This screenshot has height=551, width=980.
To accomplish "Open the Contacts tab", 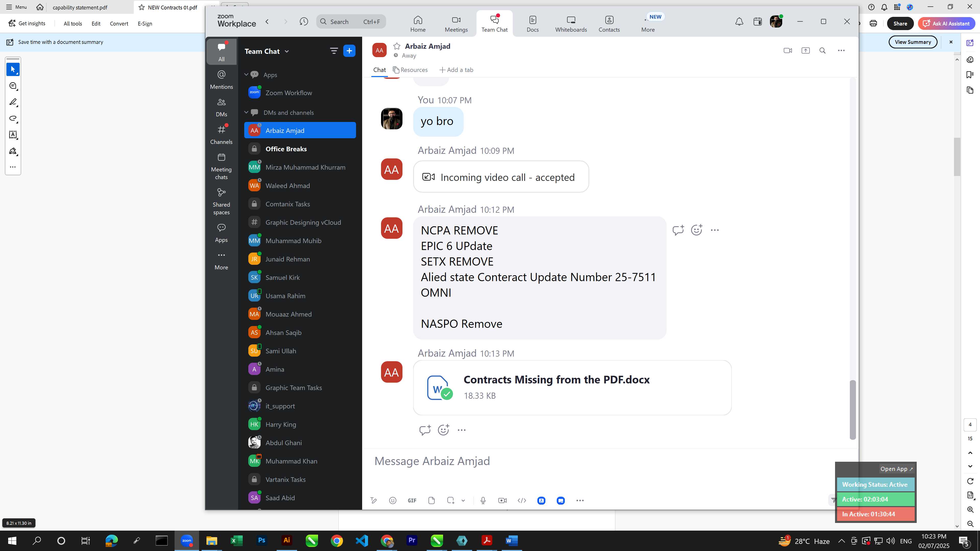I will tap(609, 24).
